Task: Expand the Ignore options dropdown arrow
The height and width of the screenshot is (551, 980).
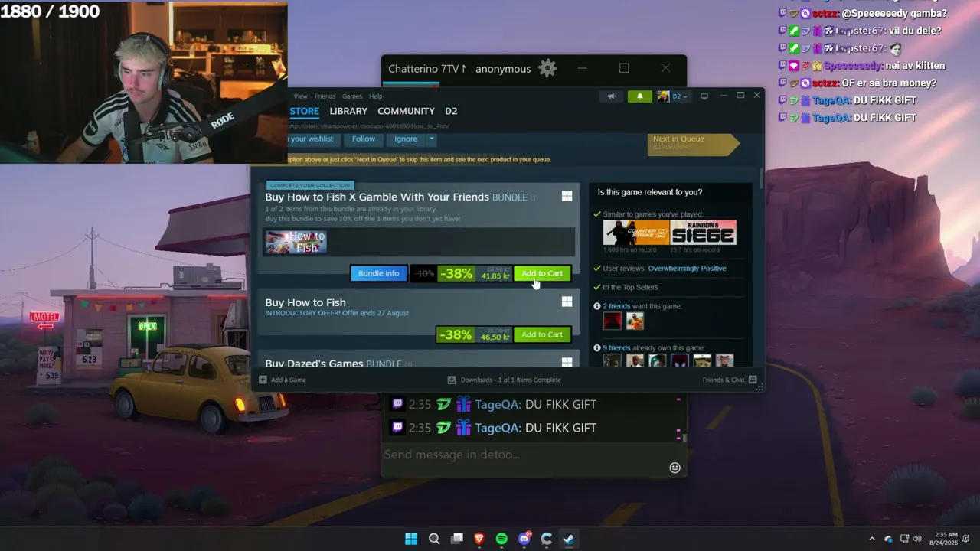Action: point(431,139)
